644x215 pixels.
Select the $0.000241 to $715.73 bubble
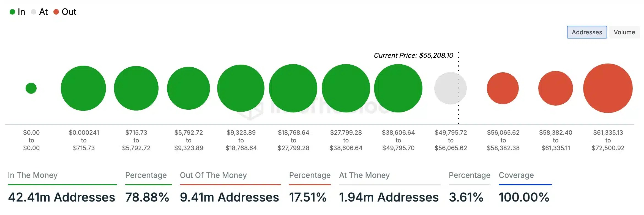pyautogui.click(x=83, y=88)
